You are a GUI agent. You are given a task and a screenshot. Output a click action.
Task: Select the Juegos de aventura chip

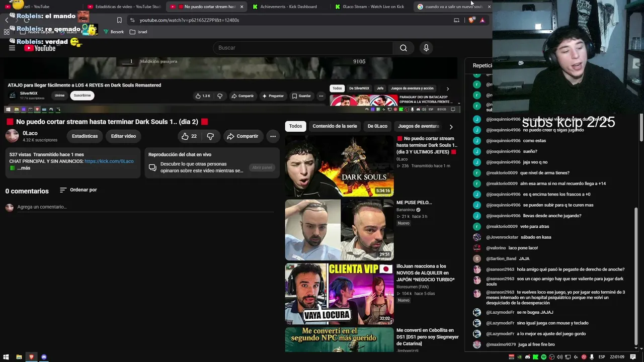coord(419,126)
